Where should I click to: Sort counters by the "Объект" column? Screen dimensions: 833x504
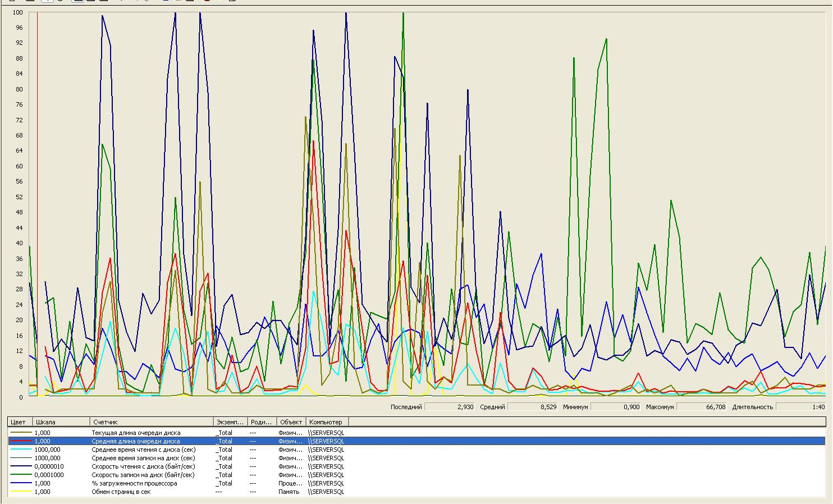(291, 421)
